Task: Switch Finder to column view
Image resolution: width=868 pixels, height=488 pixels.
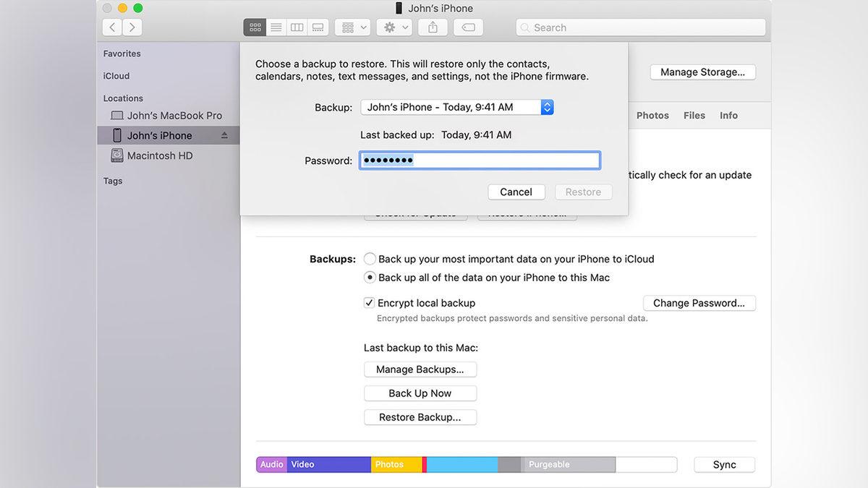Action: coord(297,27)
